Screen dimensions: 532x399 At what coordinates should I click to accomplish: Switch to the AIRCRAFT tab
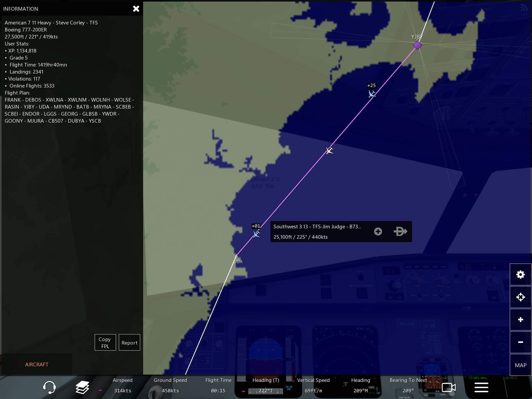(x=37, y=364)
